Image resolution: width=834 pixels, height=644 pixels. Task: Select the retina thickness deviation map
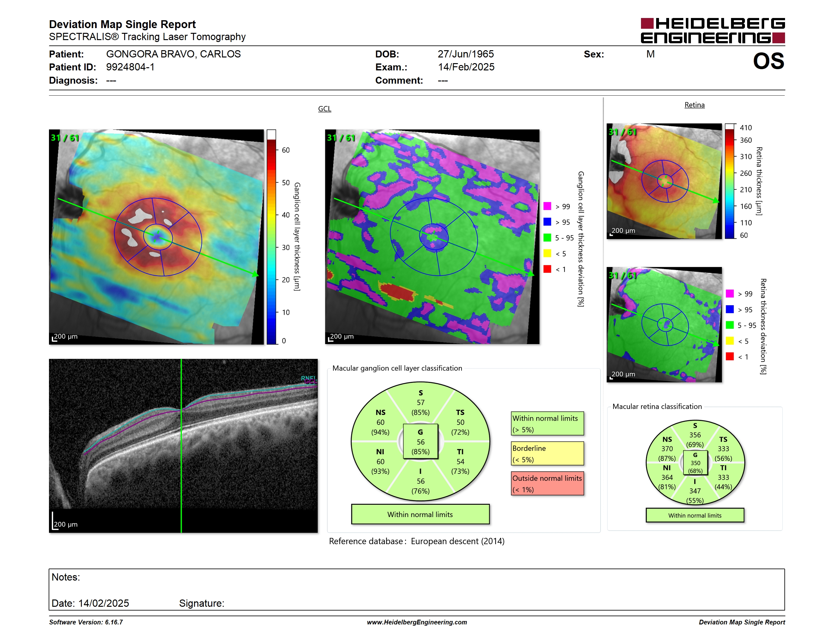pyautogui.click(x=664, y=325)
